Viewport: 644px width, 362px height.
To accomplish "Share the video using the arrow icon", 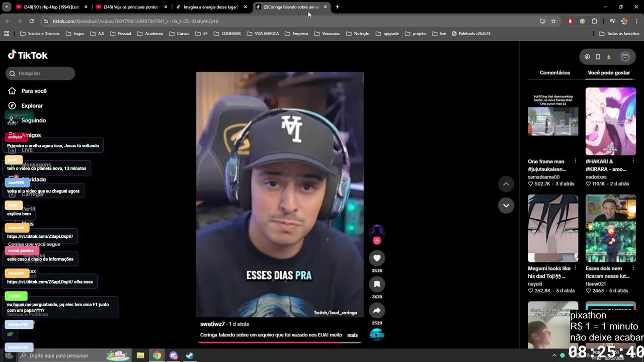I will pos(377,310).
